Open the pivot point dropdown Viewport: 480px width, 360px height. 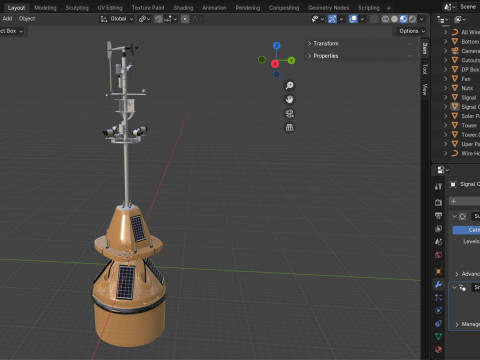[144, 19]
